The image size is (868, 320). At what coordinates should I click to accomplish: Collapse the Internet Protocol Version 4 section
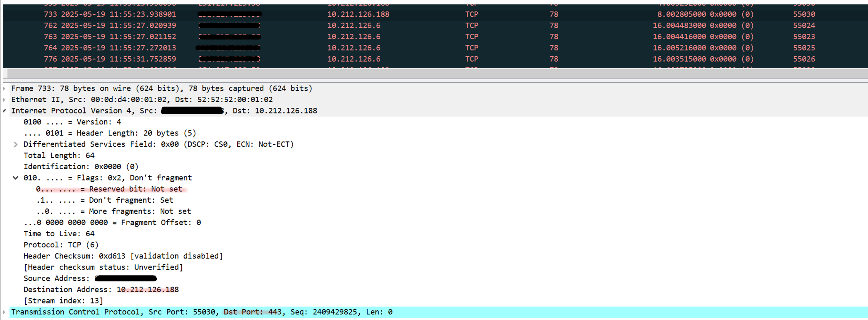(x=4, y=111)
